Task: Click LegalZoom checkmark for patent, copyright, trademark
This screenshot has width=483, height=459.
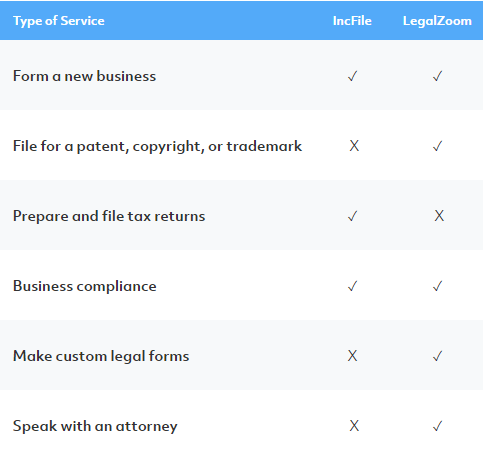Action: pos(437,146)
